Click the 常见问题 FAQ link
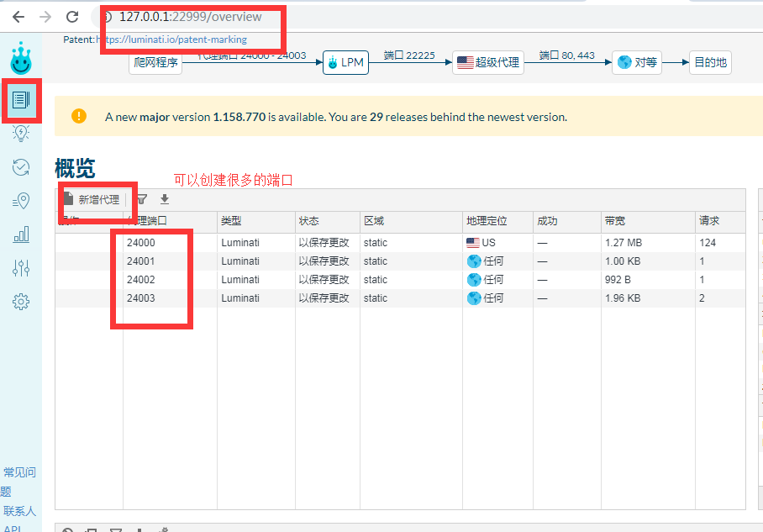763x532 pixels. tap(18, 482)
